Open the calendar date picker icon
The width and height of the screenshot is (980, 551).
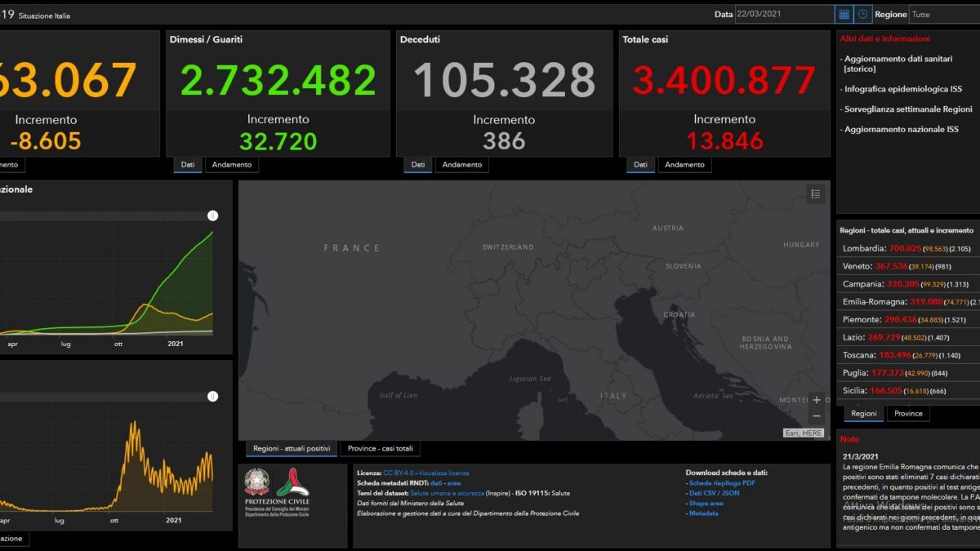tap(844, 14)
